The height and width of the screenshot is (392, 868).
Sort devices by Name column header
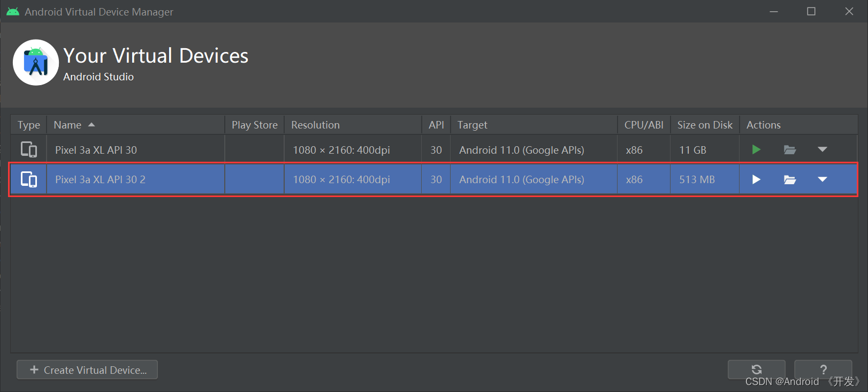click(135, 125)
